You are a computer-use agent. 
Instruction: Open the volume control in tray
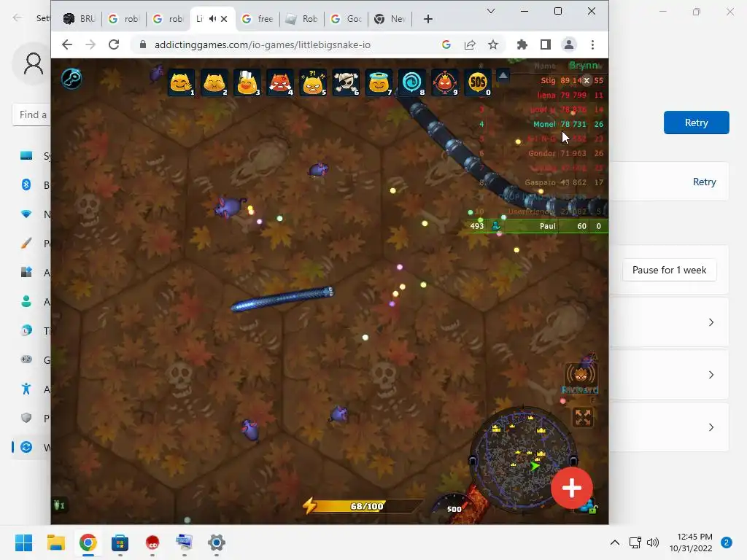pyautogui.click(x=653, y=542)
